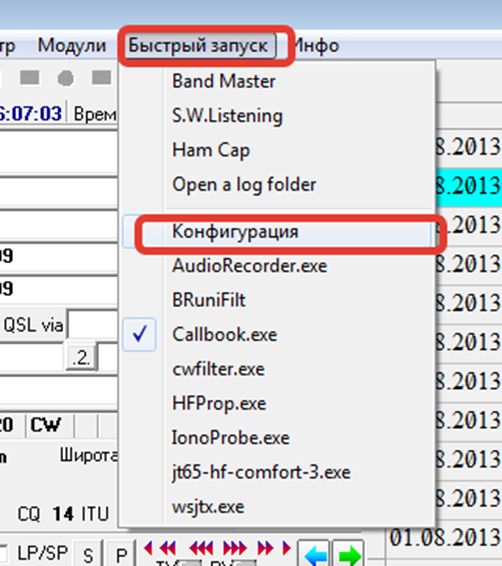Click the green right arrow button
Screen dimensions: 502x566
coord(348,554)
